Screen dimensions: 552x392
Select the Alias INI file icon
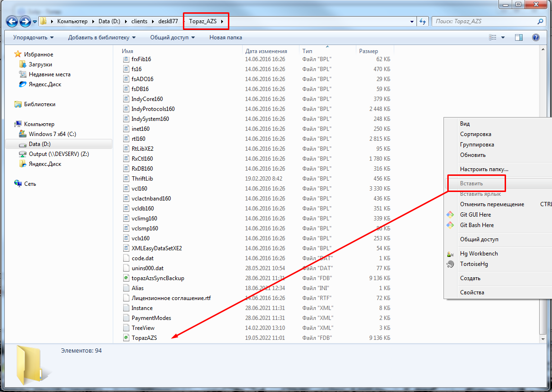pos(126,288)
